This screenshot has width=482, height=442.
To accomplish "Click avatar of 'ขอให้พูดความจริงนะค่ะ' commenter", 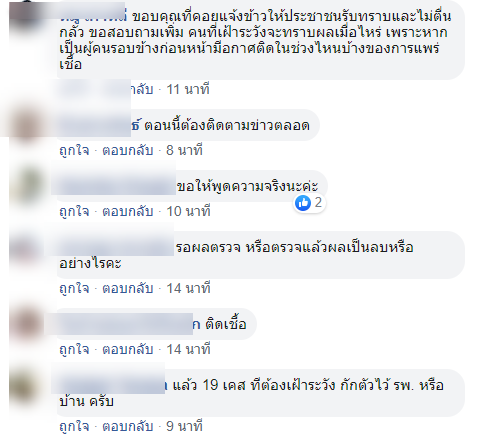I will coord(27,187).
